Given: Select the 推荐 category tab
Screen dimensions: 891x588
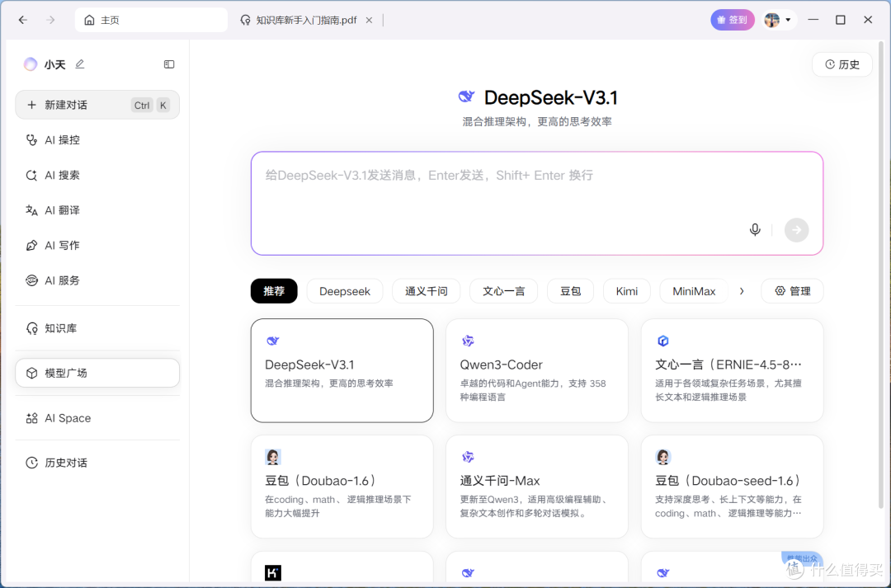Looking at the screenshot, I should click(274, 291).
